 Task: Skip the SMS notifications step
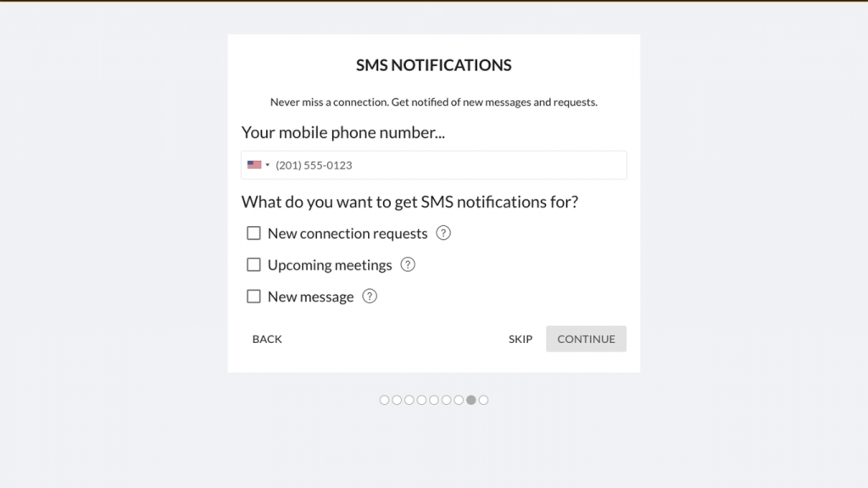pyautogui.click(x=520, y=339)
